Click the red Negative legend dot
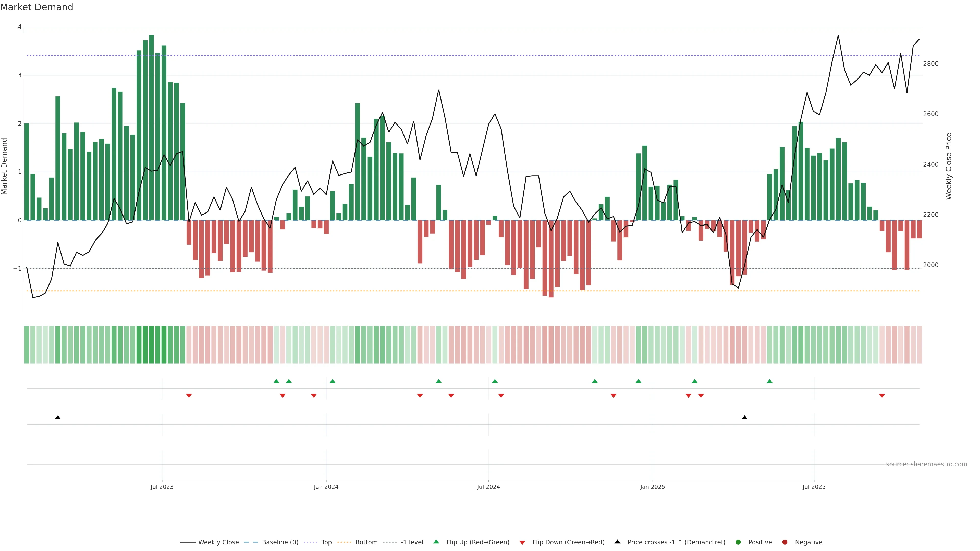The image size is (980, 551). click(785, 542)
